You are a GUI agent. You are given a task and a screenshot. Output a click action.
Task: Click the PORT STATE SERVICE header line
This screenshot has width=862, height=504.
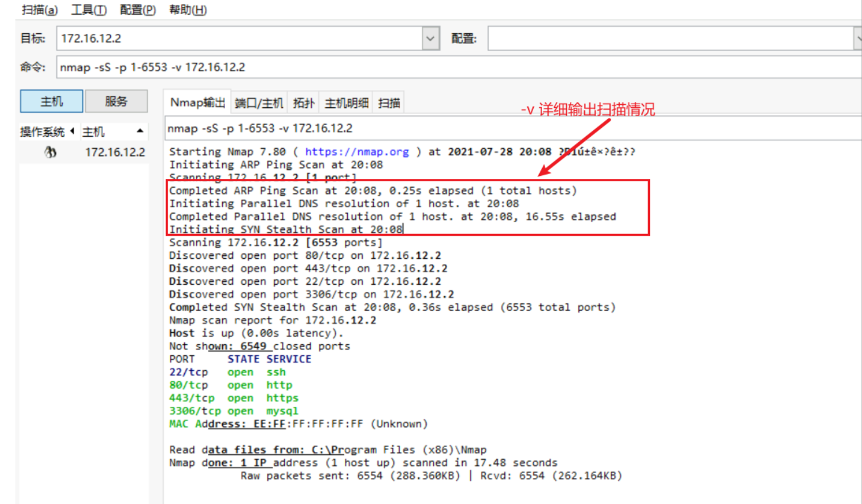pyautogui.click(x=240, y=359)
